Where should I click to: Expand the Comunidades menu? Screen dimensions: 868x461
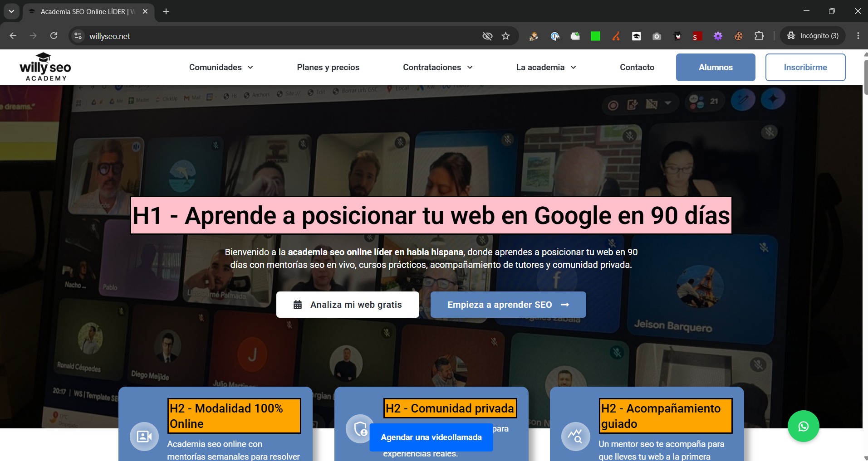[x=221, y=67]
